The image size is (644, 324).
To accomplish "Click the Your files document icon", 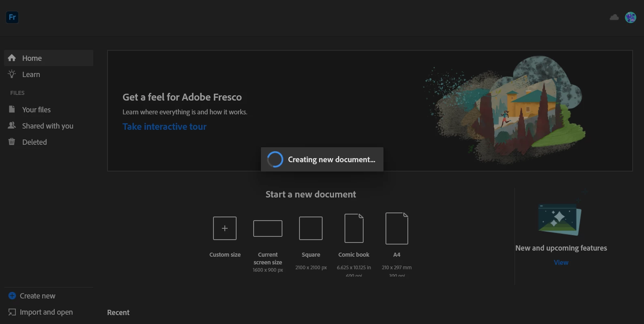I will click(x=12, y=109).
